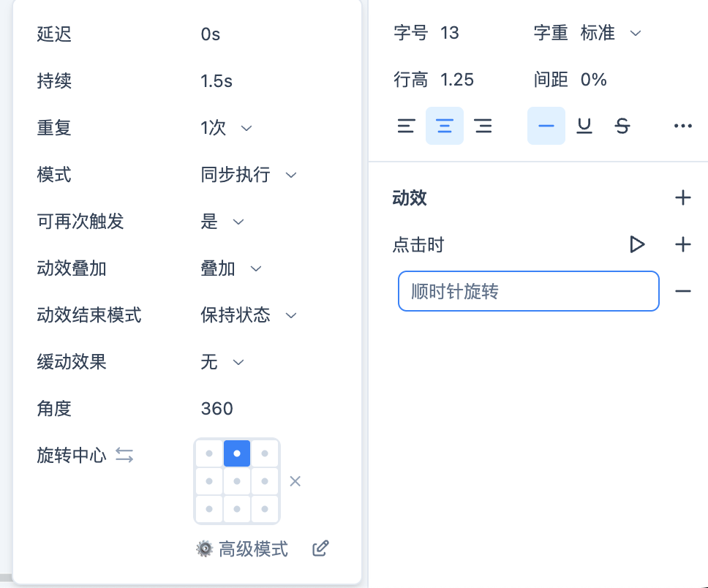Open the 模式 同步执行 dropdown

pos(249,175)
